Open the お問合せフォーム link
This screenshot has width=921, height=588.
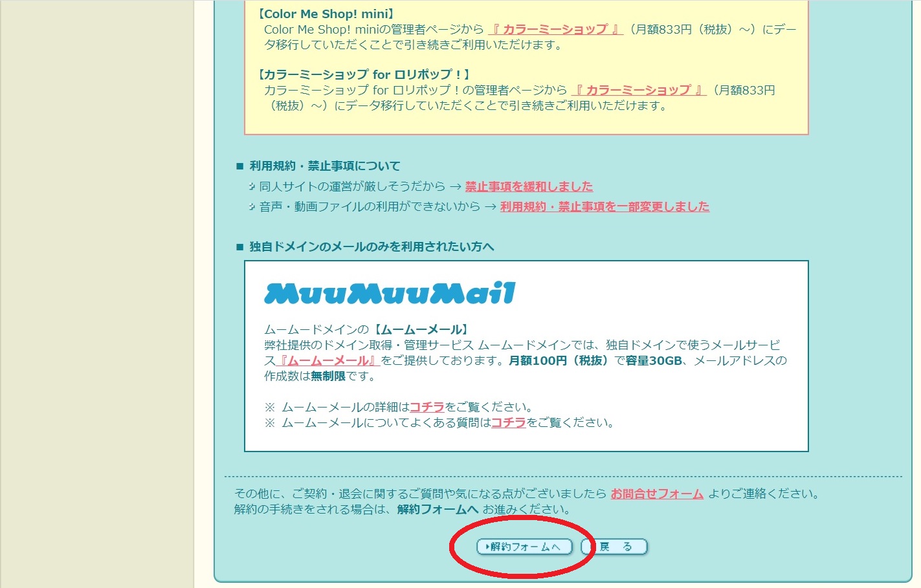657,494
